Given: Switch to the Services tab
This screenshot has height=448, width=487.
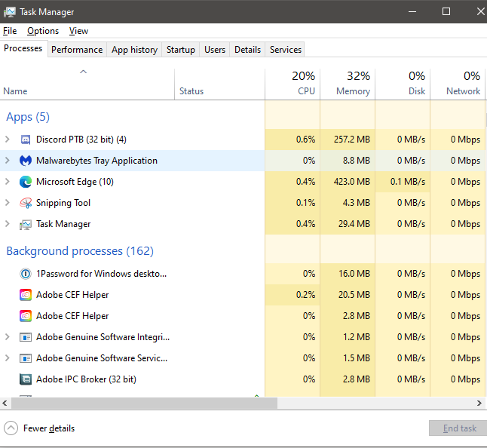Looking at the screenshot, I should click(286, 50).
